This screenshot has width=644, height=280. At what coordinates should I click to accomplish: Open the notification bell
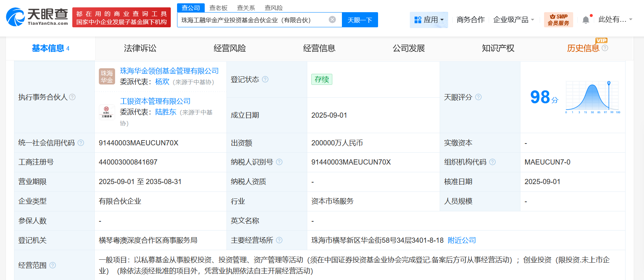tap(586, 20)
